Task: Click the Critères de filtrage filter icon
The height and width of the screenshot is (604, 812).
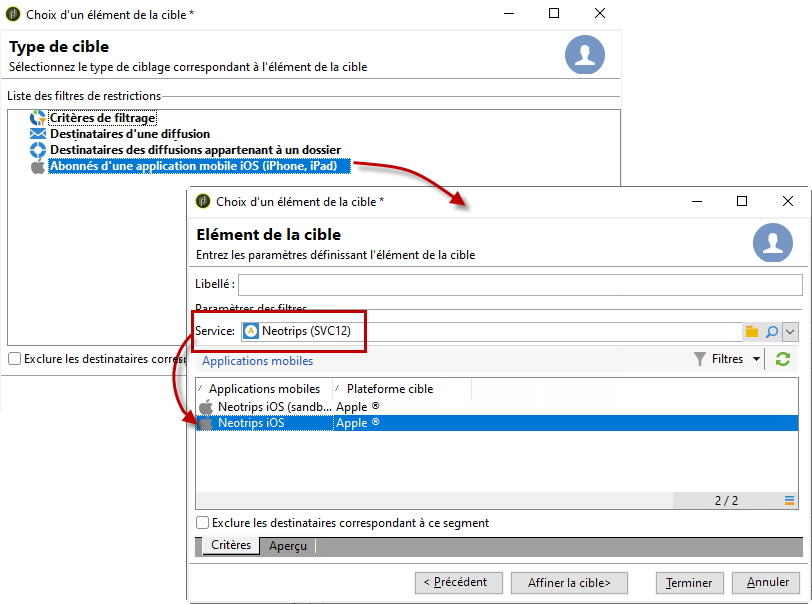Action: tap(38, 118)
